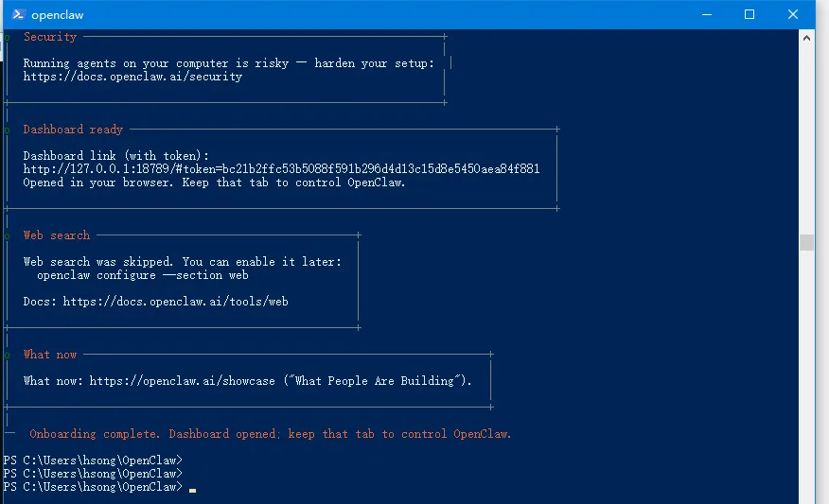Click the Web search section heading

57,235
